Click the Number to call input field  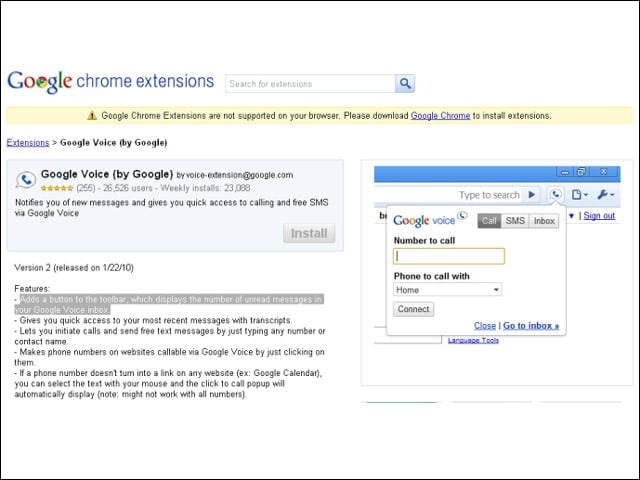tap(449, 256)
